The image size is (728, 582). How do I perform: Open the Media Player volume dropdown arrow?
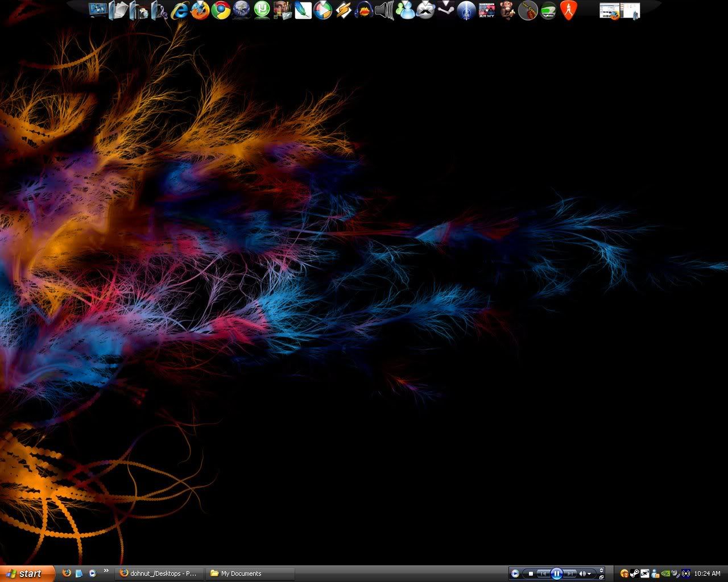click(589, 573)
